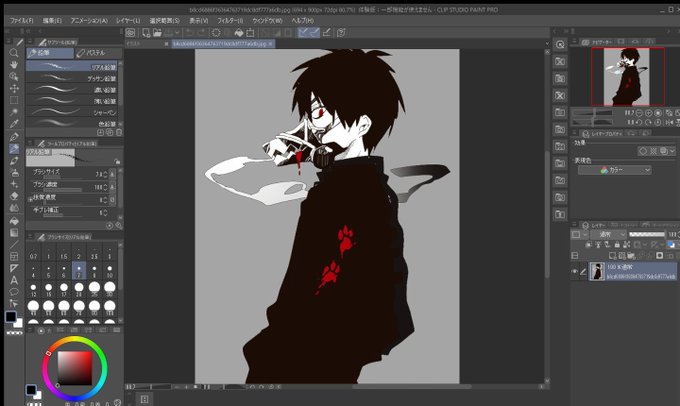Open the Sub Tool palette menu icon
This screenshot has height=406, width=680.
click(30, 42)
